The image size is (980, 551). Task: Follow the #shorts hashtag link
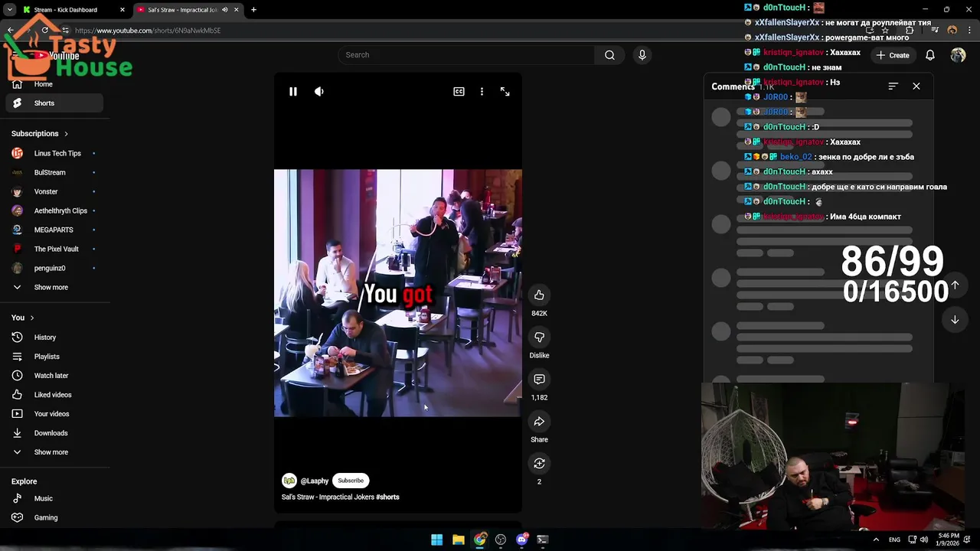click(x=387, y=497)
